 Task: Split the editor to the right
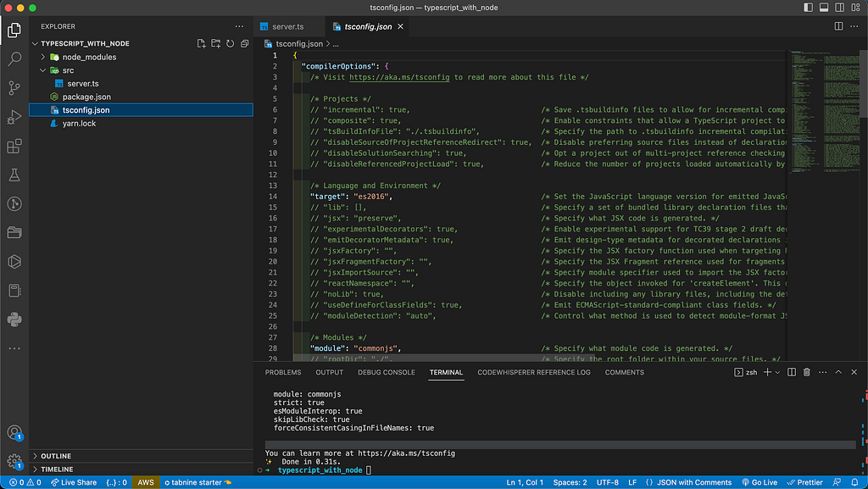838,26
